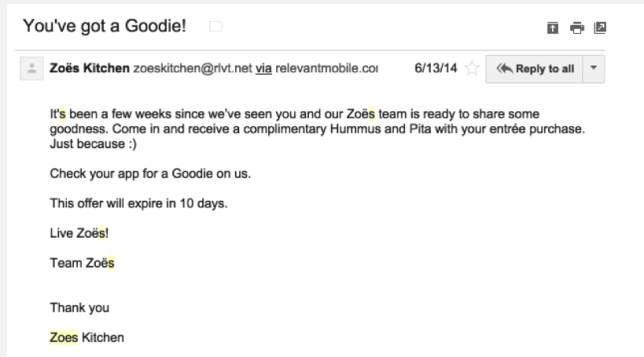Click the Reply to all button
Screen dimensions: 644x357
coord(535,69)
